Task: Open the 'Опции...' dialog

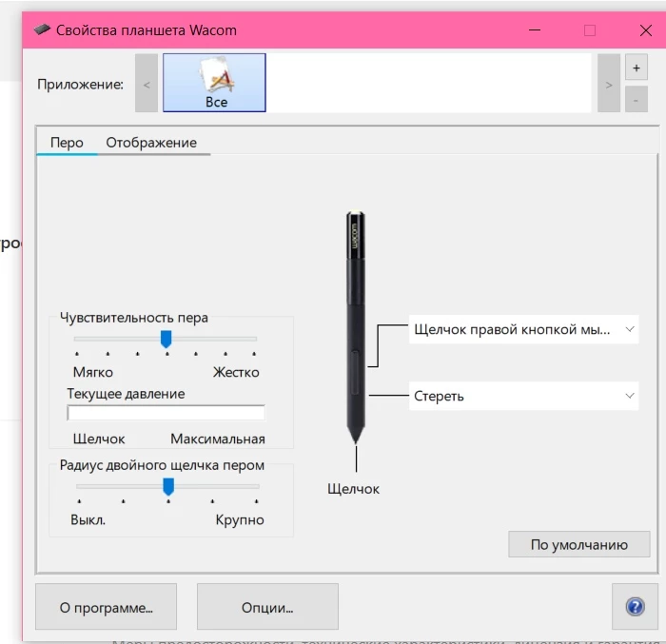Action: click(x=267, y=606)
